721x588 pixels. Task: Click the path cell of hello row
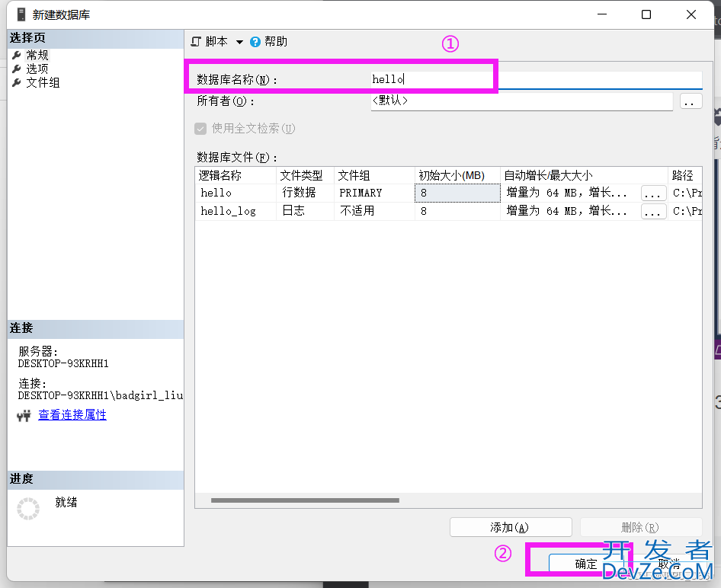click(685, 193)
